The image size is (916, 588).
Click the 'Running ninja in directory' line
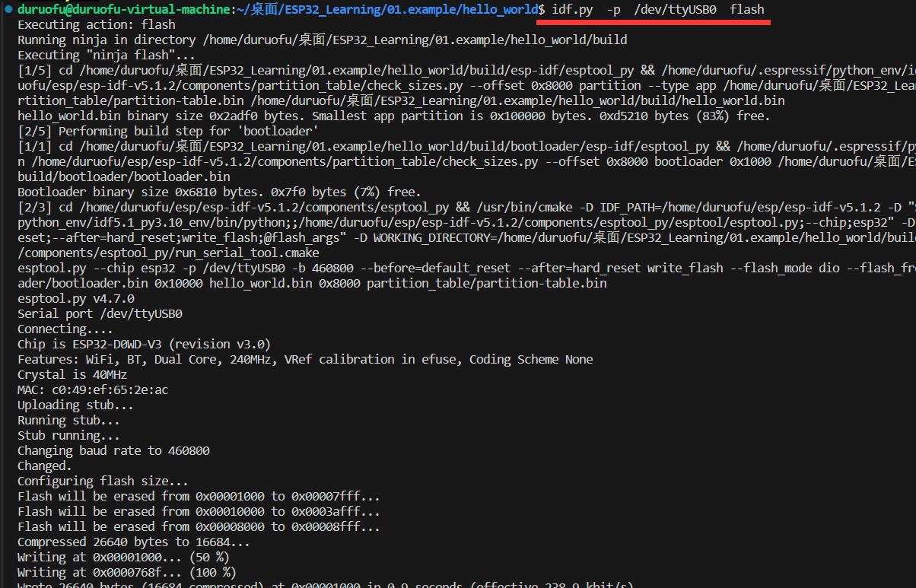tap(322, 40)
